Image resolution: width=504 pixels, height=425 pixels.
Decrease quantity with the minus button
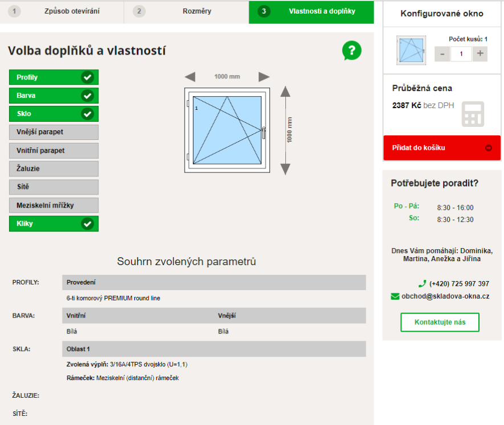442,53
